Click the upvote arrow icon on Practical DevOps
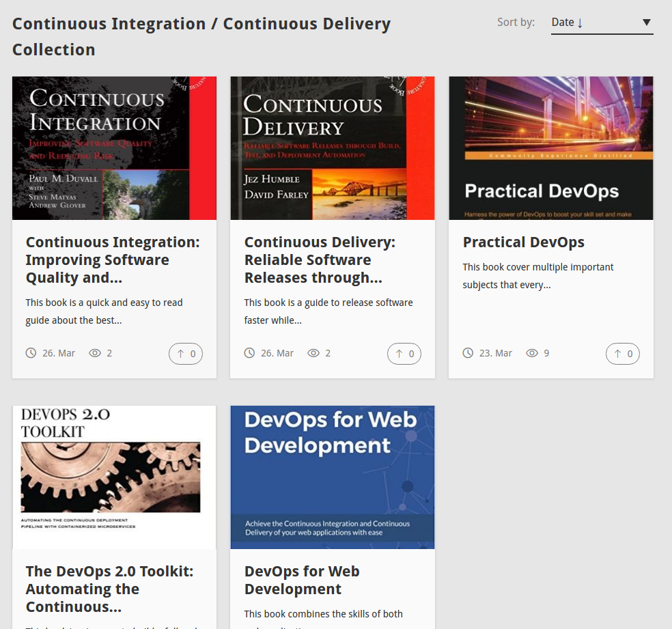 (x=622, y=353)
